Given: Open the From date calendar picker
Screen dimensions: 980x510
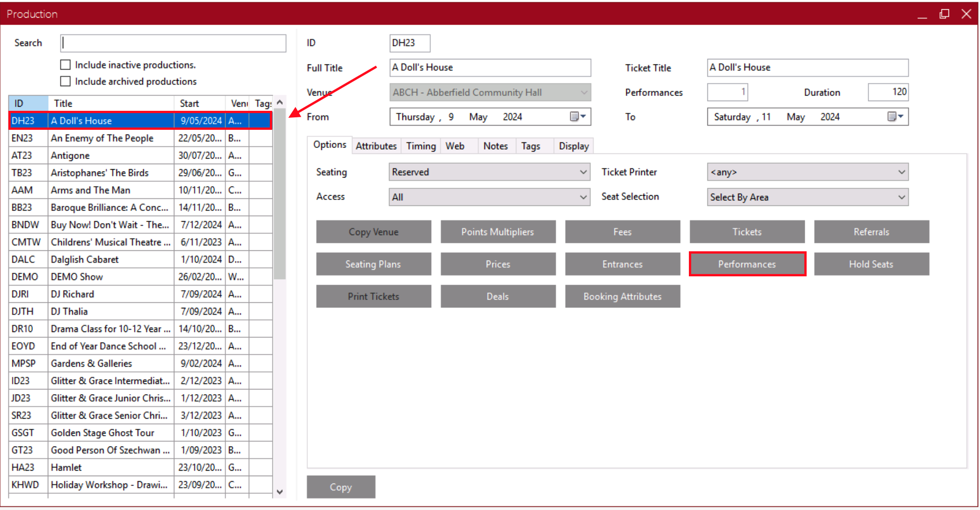Looking at the screenshot, I should (x=578, y=117).
